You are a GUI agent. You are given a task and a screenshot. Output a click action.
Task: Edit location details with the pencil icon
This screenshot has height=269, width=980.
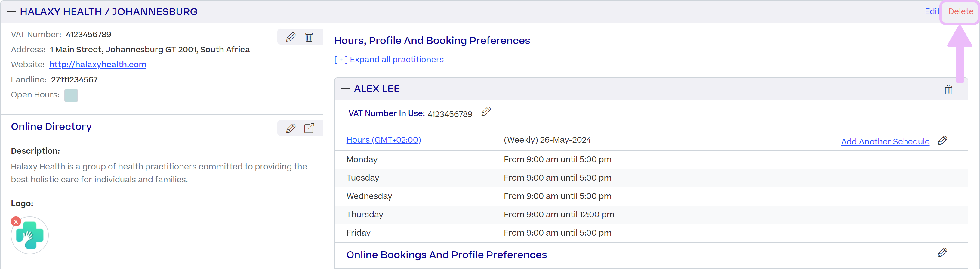[291, 37]
